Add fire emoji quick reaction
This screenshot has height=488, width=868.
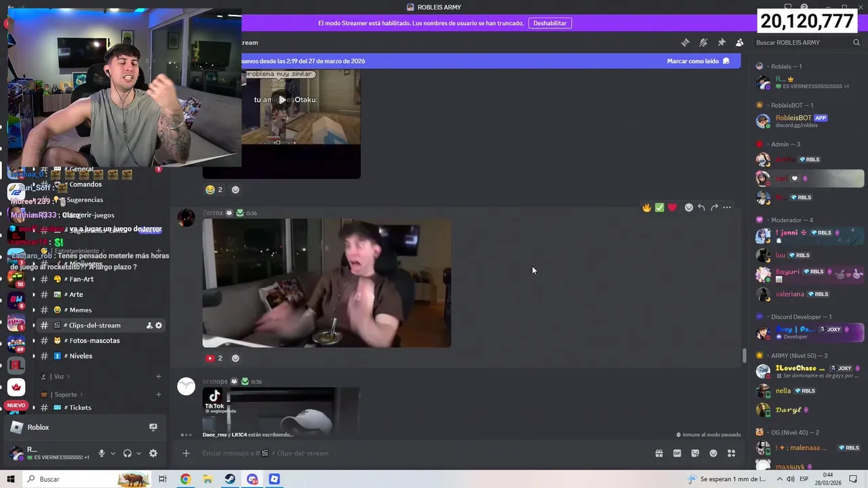click(647, 207)
